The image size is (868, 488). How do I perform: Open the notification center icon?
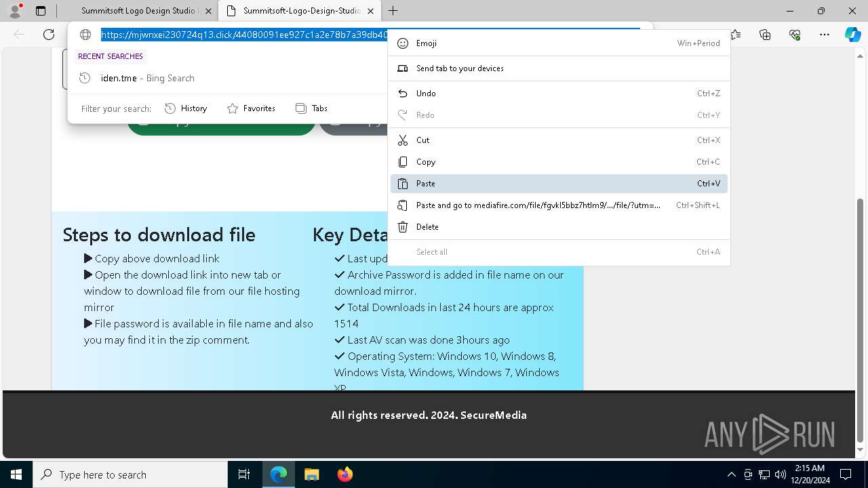(846, 474)
